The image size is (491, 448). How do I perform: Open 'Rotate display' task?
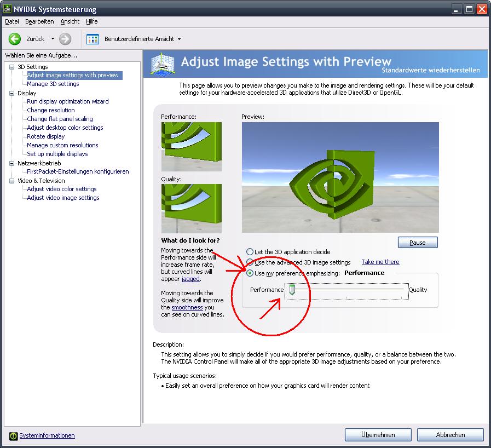point(46,136)
